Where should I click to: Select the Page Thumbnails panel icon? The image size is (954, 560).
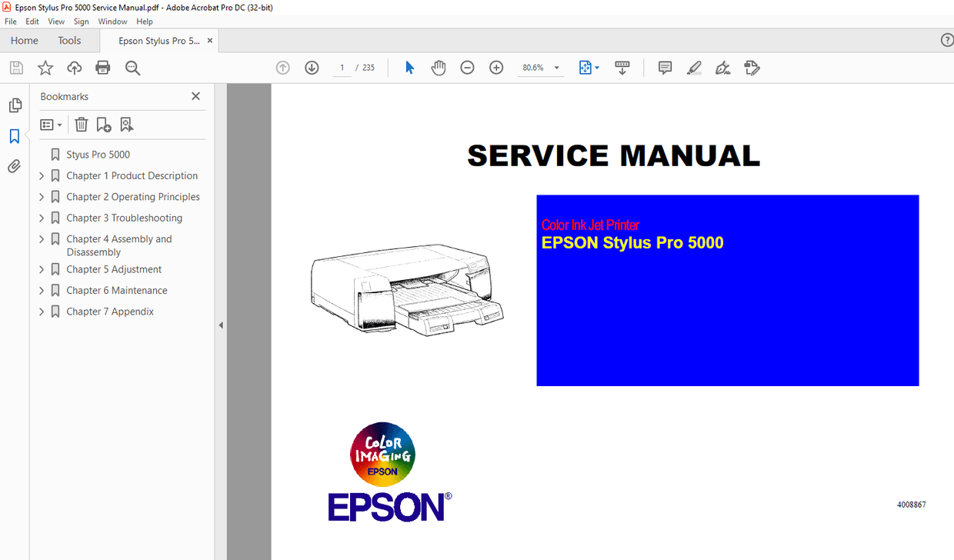coord(15,105)
